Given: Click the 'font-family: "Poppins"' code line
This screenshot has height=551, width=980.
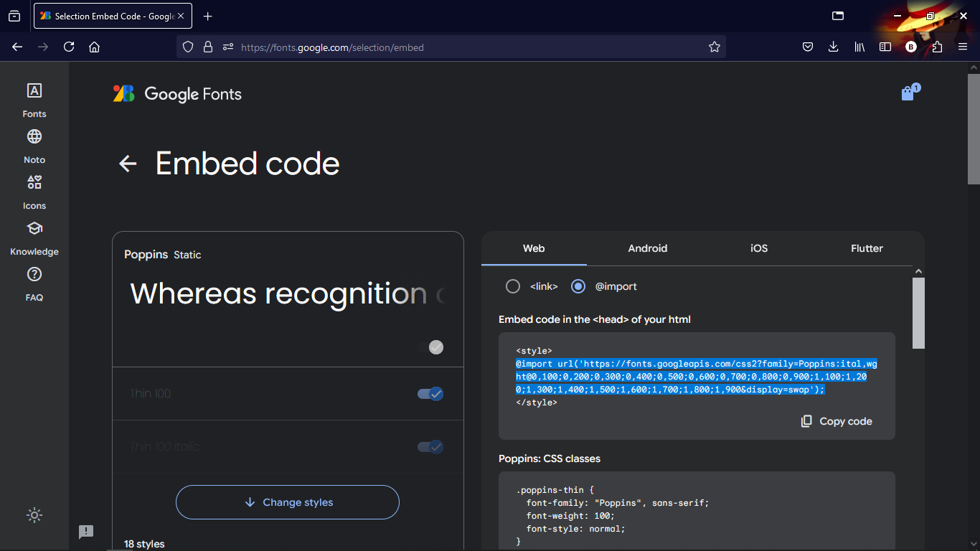Looking at the screenshot, I should tap(617, 503).
